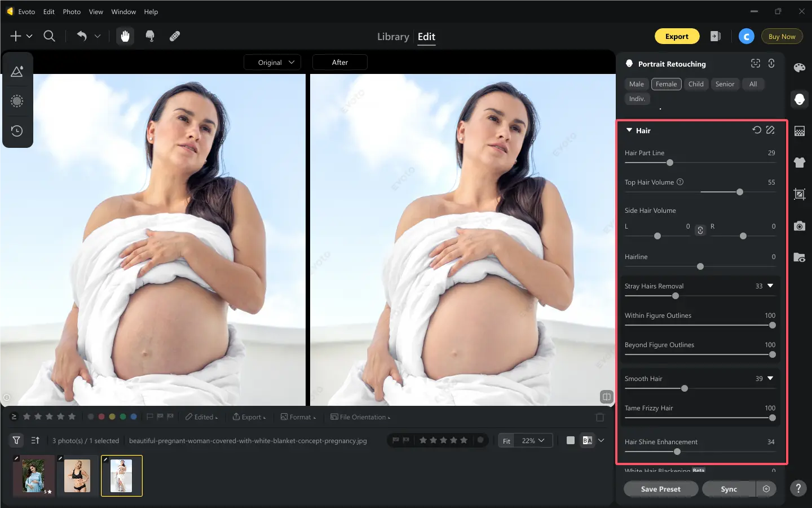Click the Hair section edit-off icon
Screen dimensions: 812x508
(x=770, y=130)
